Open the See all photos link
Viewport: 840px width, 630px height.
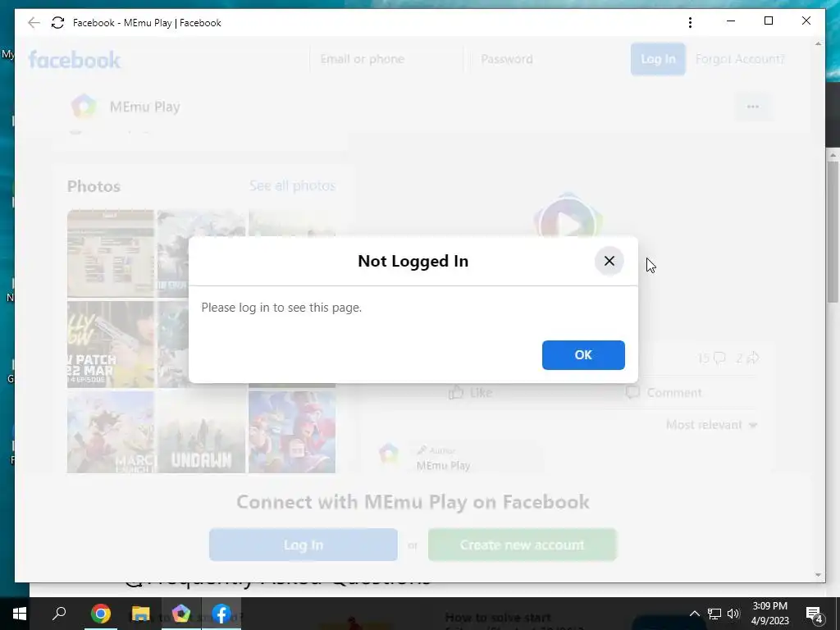click(x=292, y=185)
